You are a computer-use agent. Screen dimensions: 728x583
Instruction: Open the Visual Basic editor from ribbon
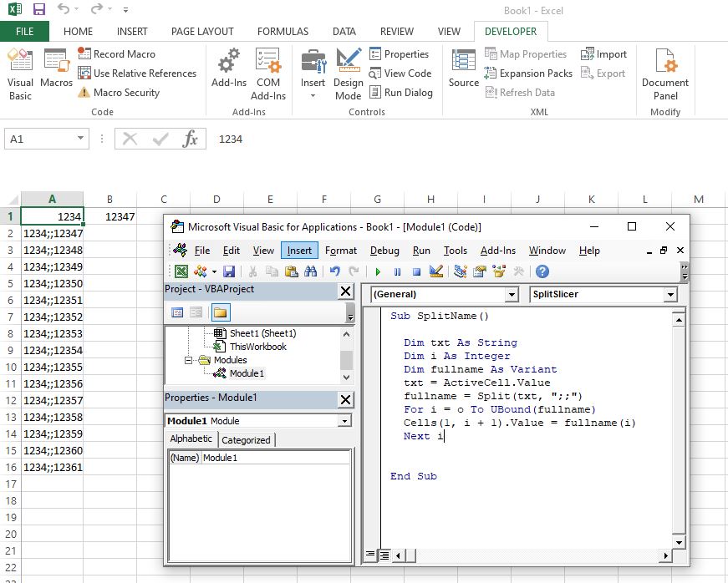click(20, 74)
